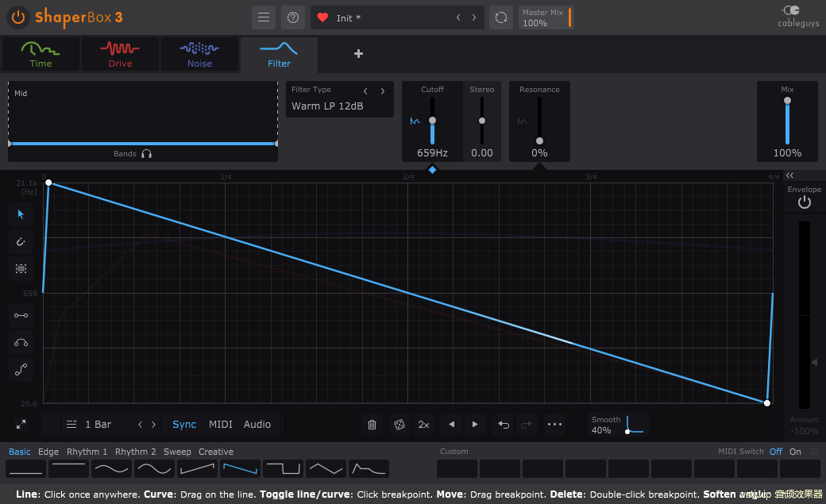Select next Filter Type arrow

pos(383,91)
